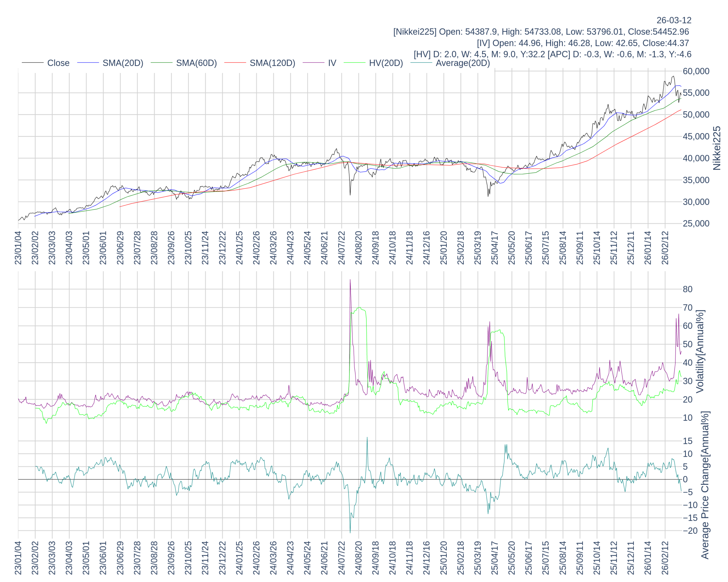The height and width of the screenshot is (582, 728).
Task: Click the 80 volatility axis tick label
Action: pyautogui.click(x=688, y=289)
